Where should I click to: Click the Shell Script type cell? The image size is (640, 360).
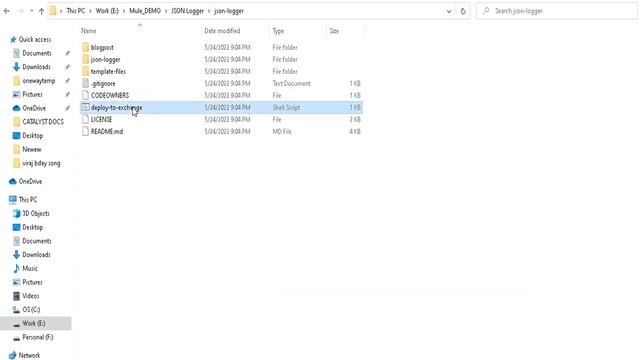[x=286, y=107]
